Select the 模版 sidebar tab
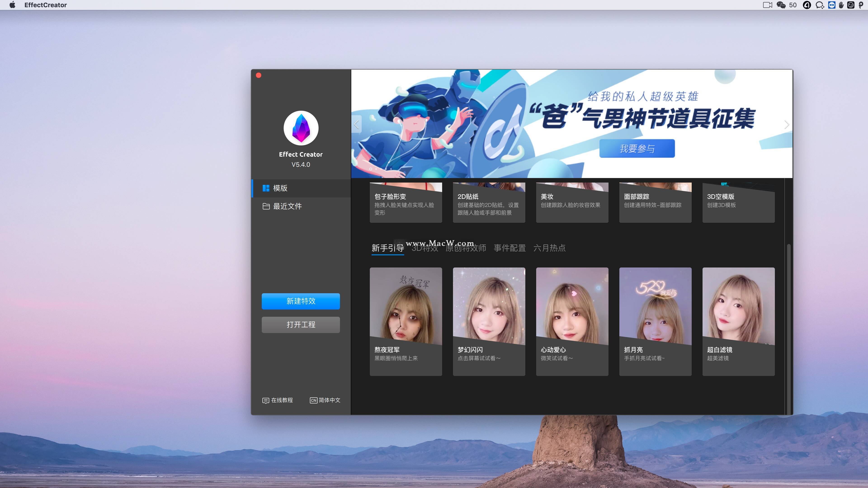Image resolution: width=868 pixels, height=488 pixels. point(301,188)
